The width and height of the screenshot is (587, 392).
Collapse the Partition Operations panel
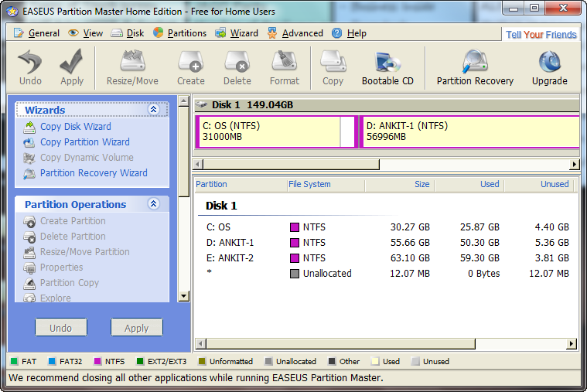coord(153,203)
